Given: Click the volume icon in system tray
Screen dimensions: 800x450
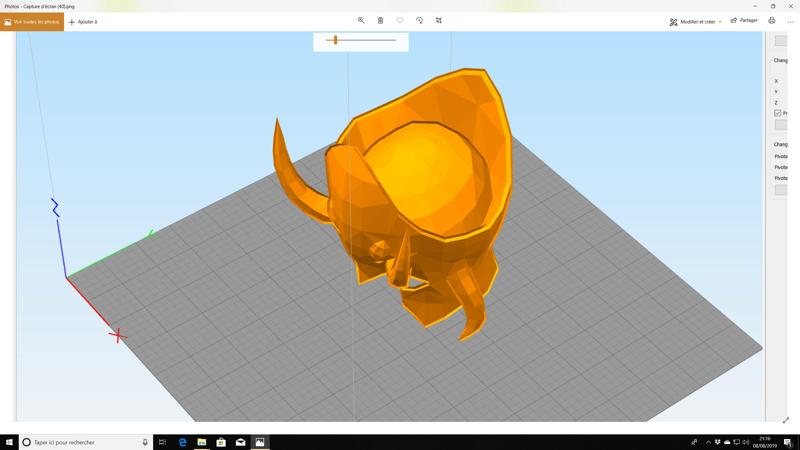Looking at the screenshot, I should 746,442.
